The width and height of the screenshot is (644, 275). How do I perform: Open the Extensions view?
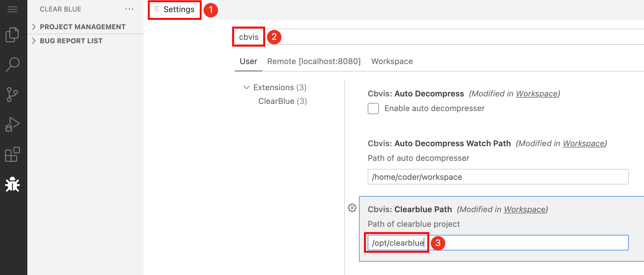pos(12,155)
